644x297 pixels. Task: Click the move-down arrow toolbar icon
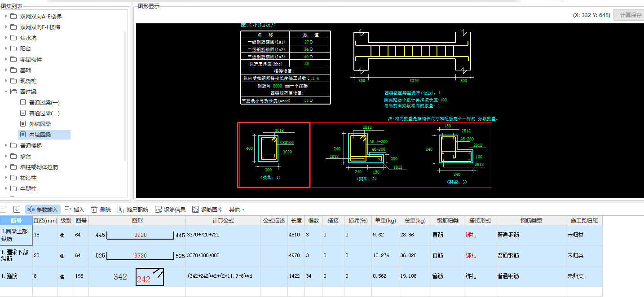coord(17,209)
